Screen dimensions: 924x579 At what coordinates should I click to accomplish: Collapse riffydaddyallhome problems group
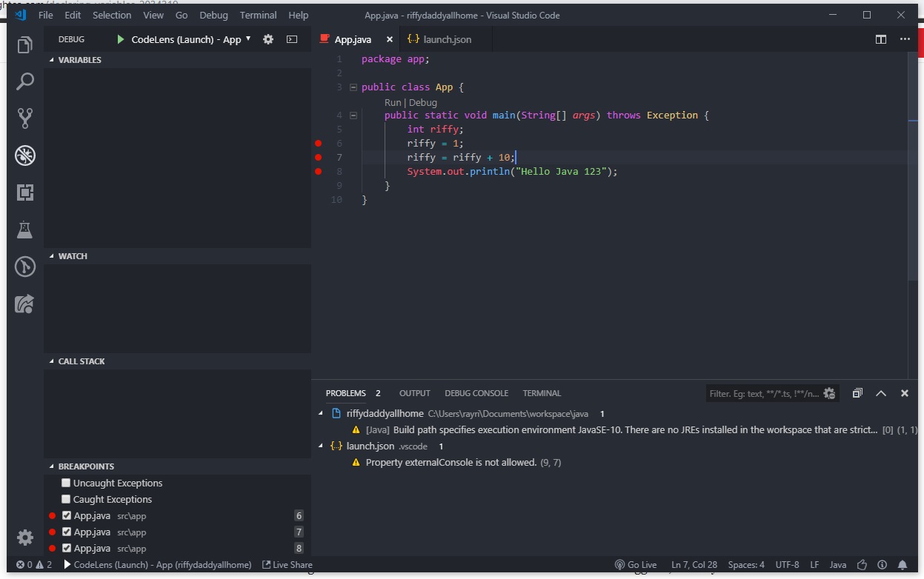pos(321,414)
